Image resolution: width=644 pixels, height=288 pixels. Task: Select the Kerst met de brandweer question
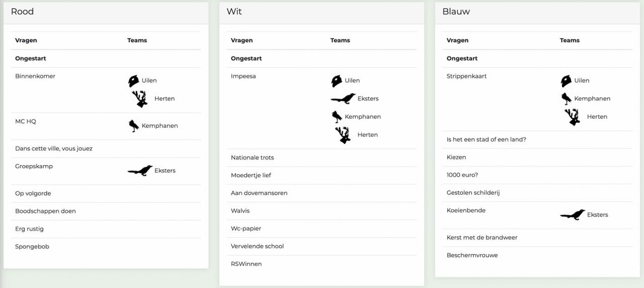[x=482, y=238]
